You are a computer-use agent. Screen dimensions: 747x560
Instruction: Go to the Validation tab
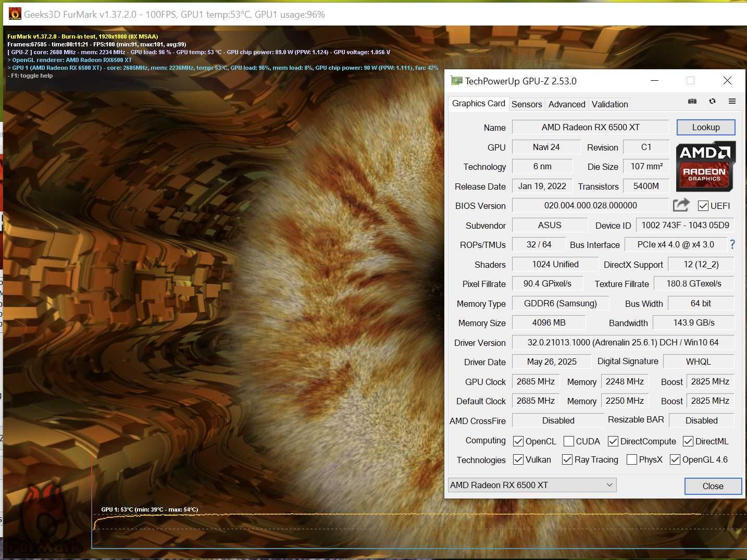pyautogui.click(x=609, y=104)
